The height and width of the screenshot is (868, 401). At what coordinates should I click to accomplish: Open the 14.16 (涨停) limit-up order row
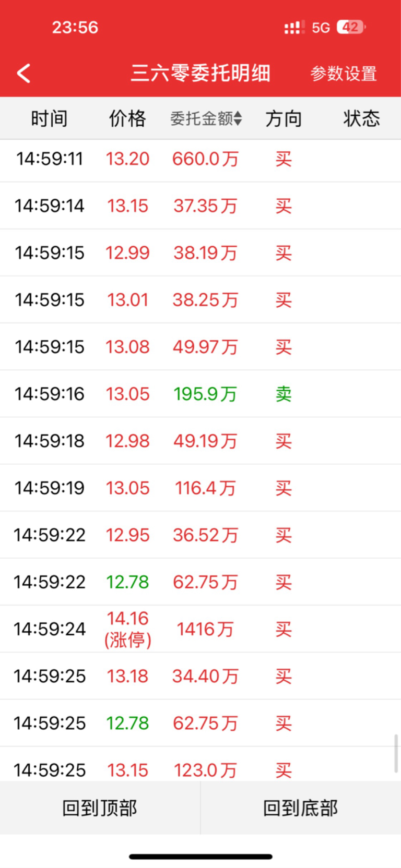[200, 629]
